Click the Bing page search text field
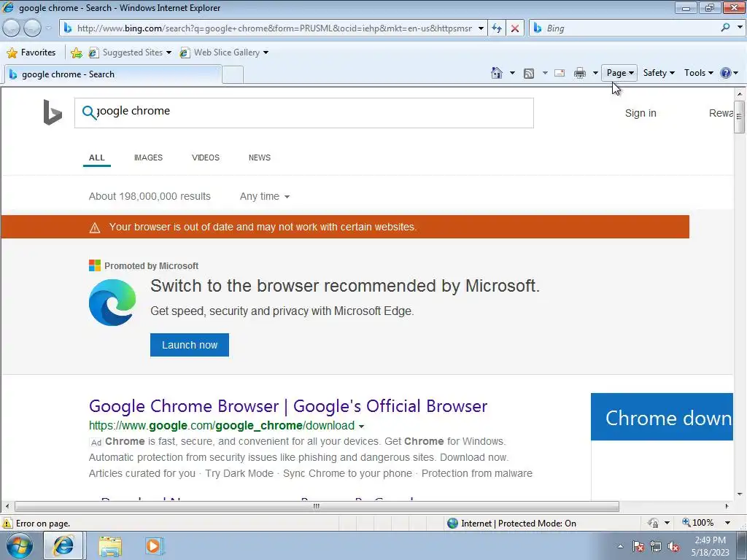Screen dimensions: 747x560 coord(304,113)
